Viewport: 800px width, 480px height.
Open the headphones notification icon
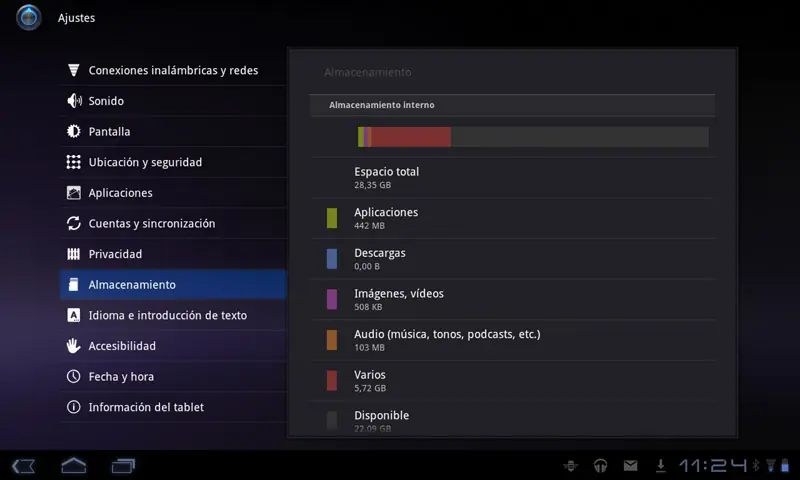(x=601, y=465)
